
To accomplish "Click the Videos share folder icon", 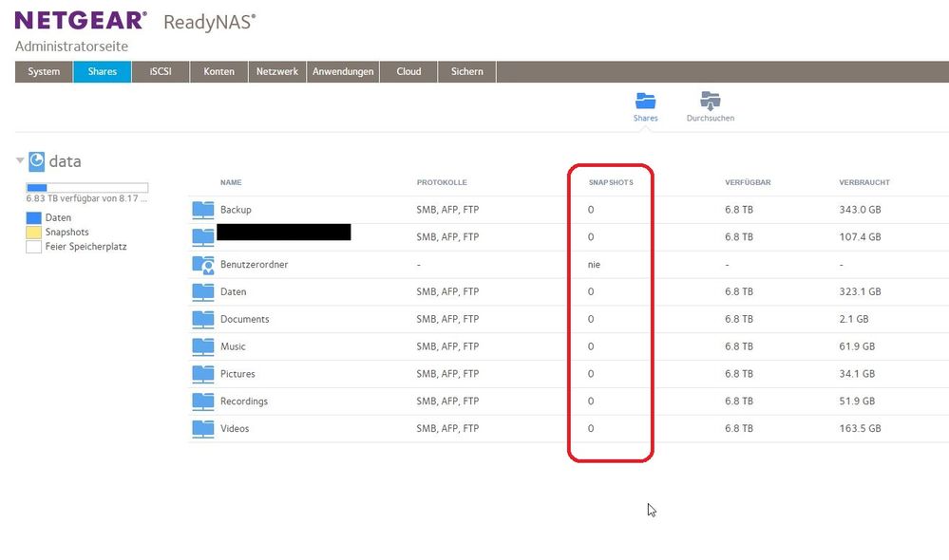I will pyautogui.click(x=203, y=429).
